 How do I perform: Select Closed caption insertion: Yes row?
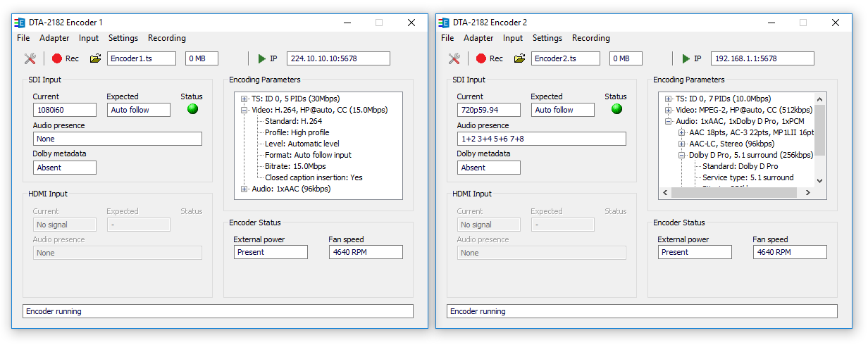point(314,177)
